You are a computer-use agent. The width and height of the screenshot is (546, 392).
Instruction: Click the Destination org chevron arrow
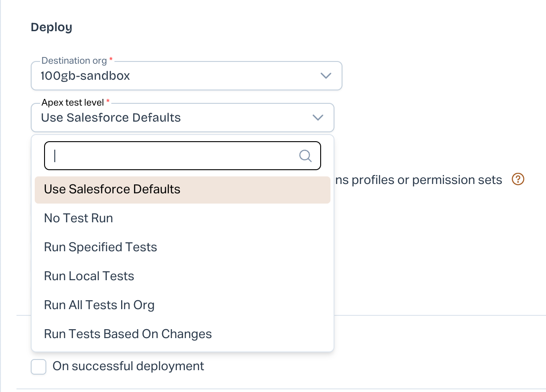click(x=326, y=76)
